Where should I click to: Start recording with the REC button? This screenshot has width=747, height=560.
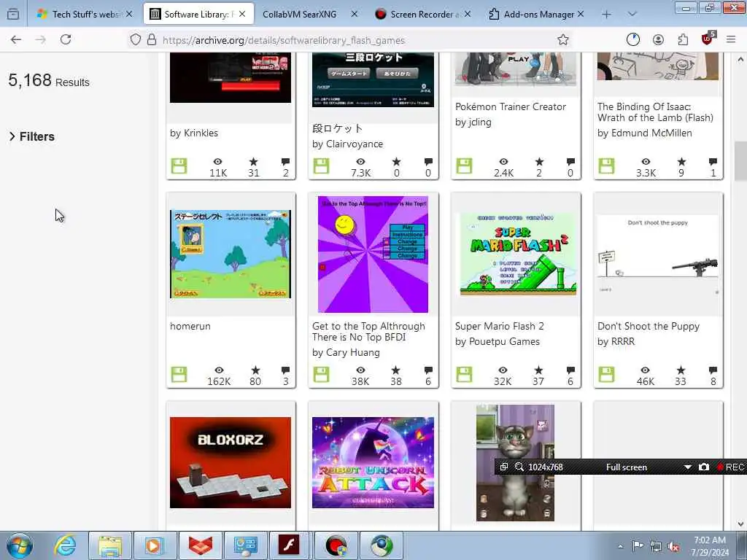(730, 467)
